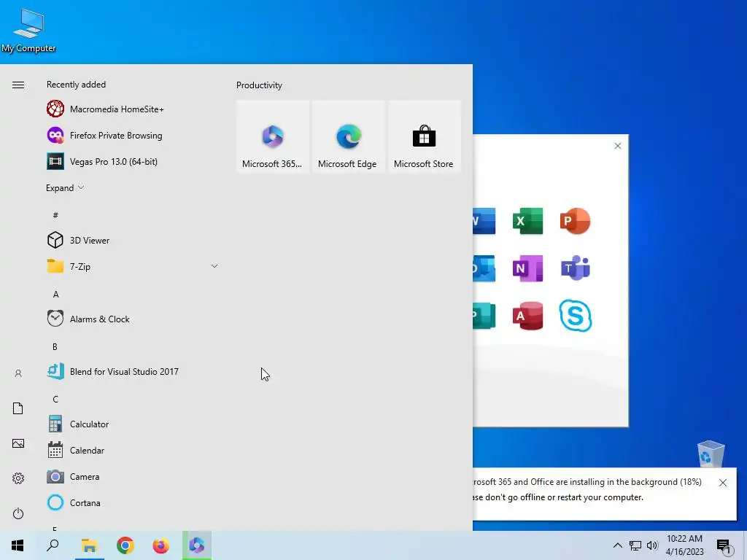Click Microsoft 365 taskbar icon
Viewport: 747px width, 560px height.
coord(197,545)
